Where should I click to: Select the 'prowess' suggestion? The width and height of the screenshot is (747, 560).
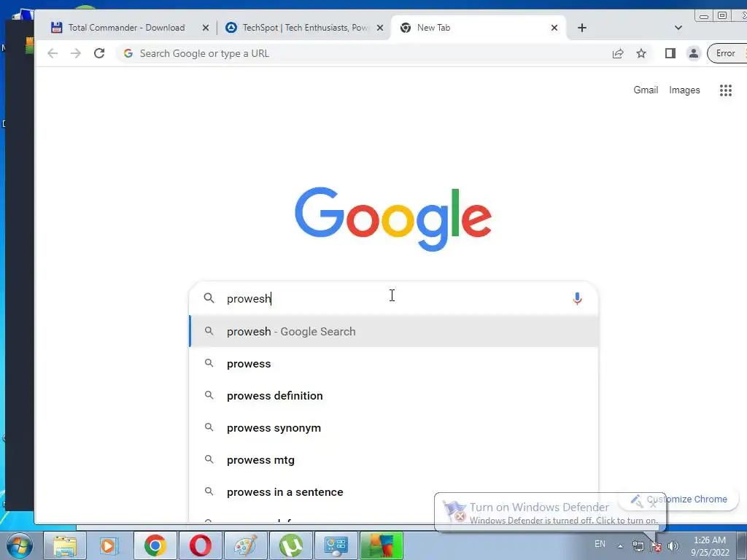click(x=393, y=364)
